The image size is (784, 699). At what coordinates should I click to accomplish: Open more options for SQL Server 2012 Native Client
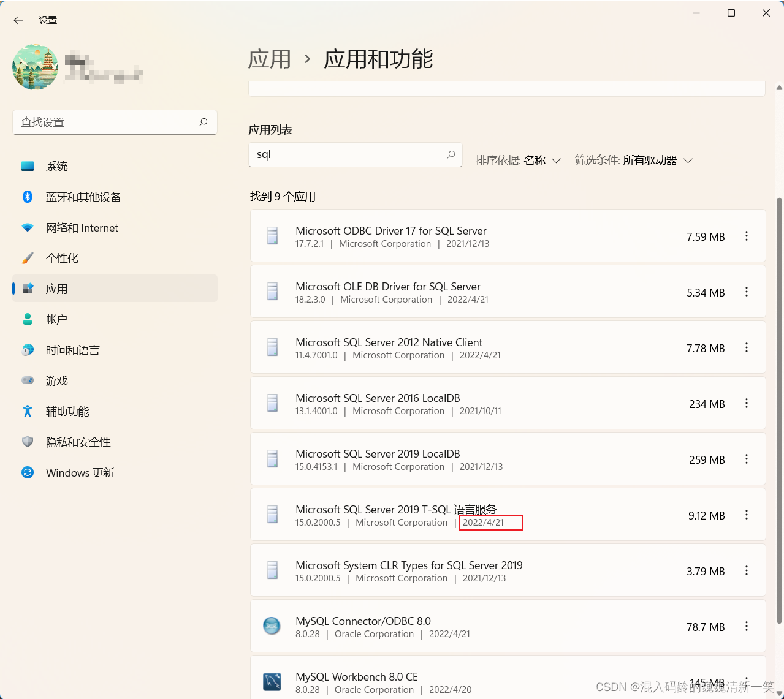pyautogui.click(x=747, y=347)
